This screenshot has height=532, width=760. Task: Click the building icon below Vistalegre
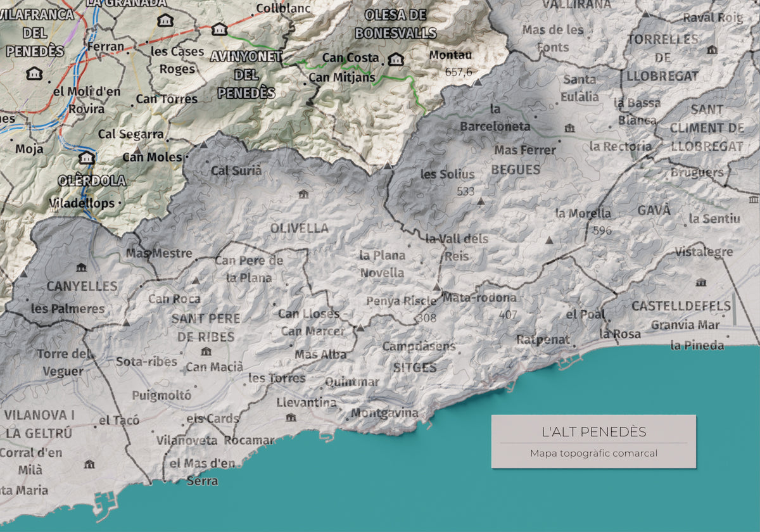(x=700, y=282)
